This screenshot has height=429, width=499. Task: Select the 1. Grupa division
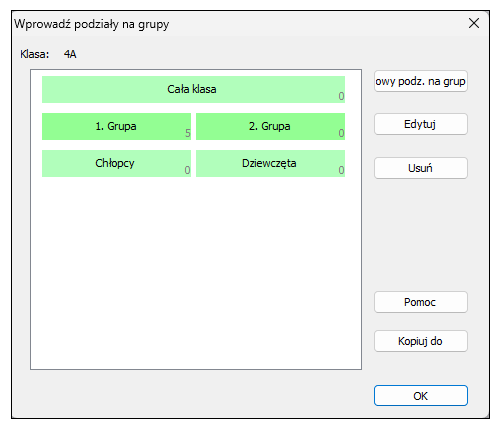pos(116,126)
